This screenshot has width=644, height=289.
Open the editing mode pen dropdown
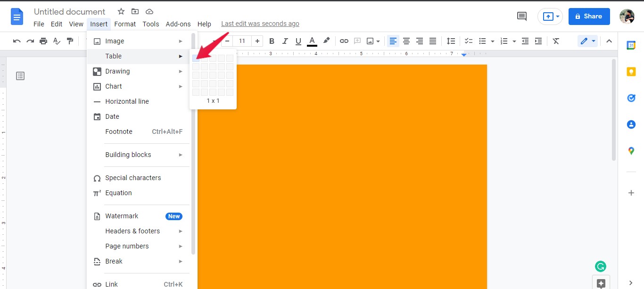tap(593, 41)
